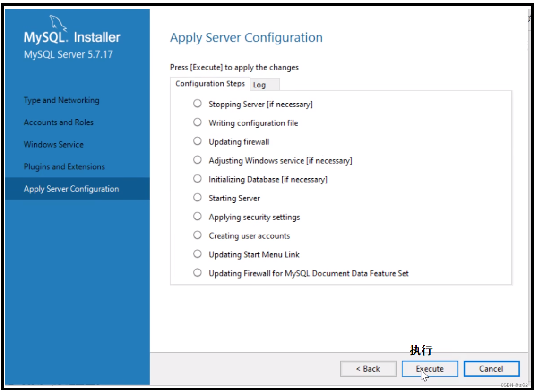The height and width of the screenshot is (392, 535).
Task: Click 'Updating Firewall for MySQL Document Data Feature Set'
Action: [309, 273]
